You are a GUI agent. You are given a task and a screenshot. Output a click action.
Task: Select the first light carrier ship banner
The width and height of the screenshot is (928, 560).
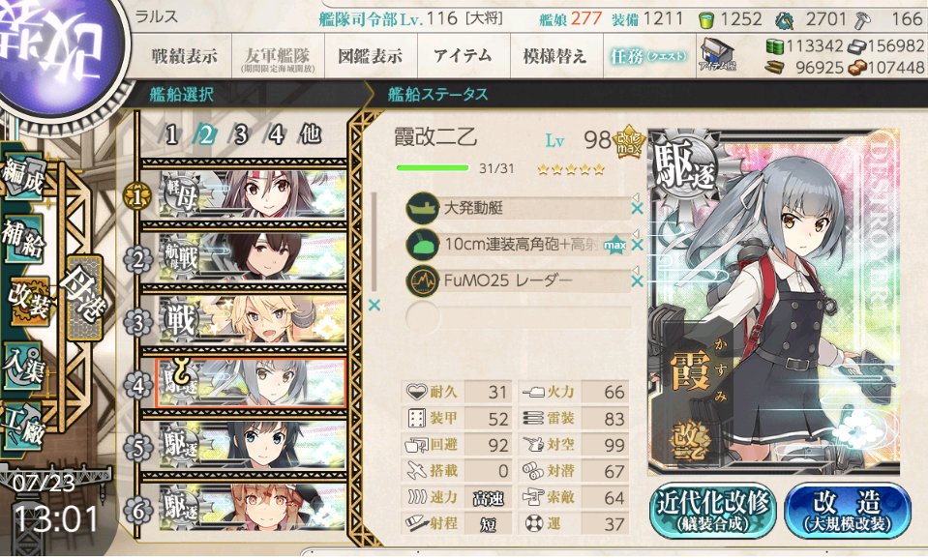(x=251, y=195)
